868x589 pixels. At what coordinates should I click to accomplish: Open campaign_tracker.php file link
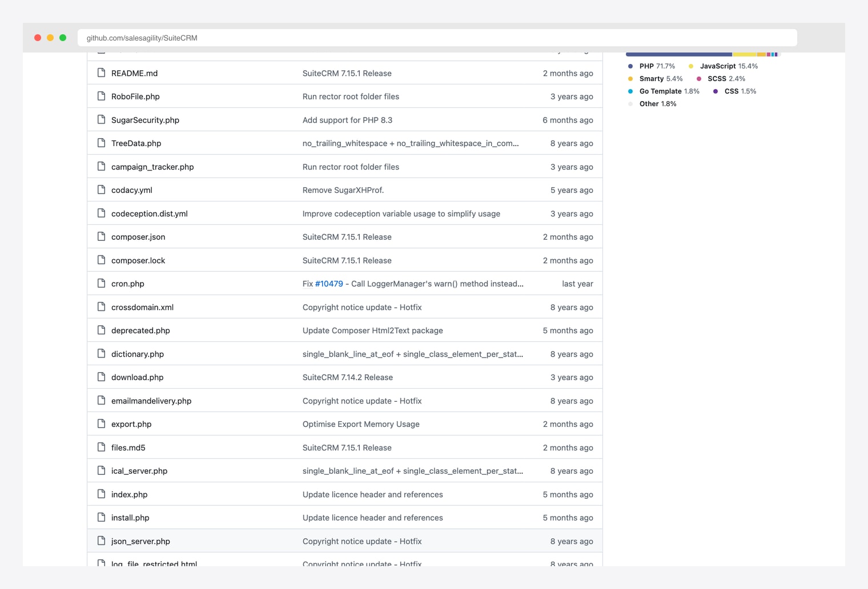pyautogui.click(x=152, y=167)
